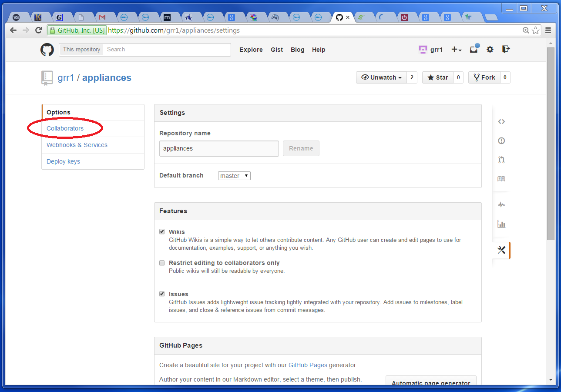Click the Rename button

pyautogui.click(x=301, y=148)
